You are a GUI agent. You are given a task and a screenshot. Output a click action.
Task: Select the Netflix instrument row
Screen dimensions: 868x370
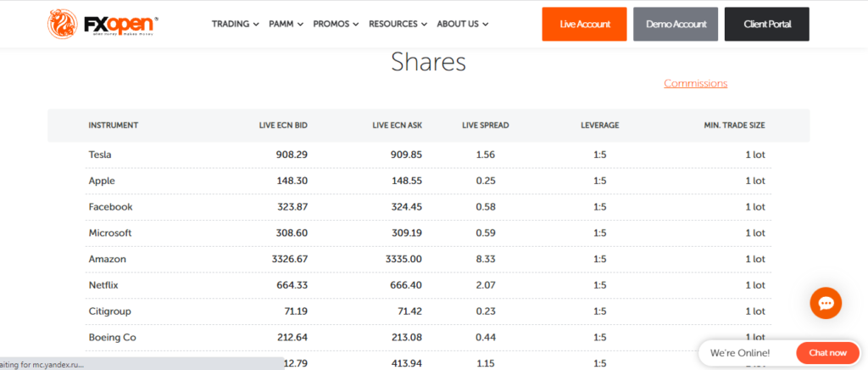pyautogui.click(x=428, y=285)
